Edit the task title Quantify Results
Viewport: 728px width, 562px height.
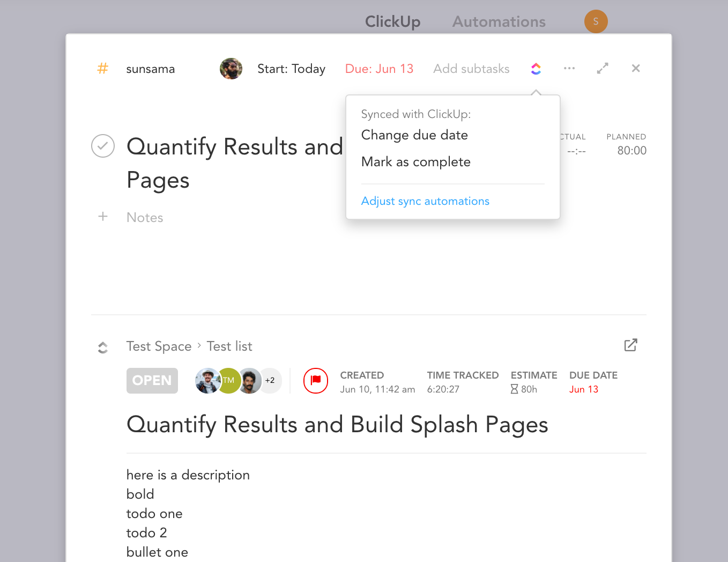pyautogui.click(x=234, y=163)
